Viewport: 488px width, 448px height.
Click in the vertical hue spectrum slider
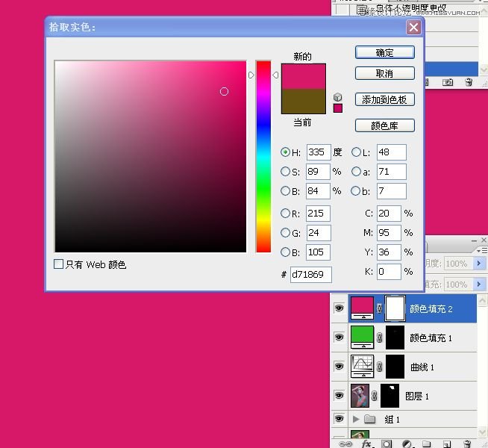click(263, 157)
